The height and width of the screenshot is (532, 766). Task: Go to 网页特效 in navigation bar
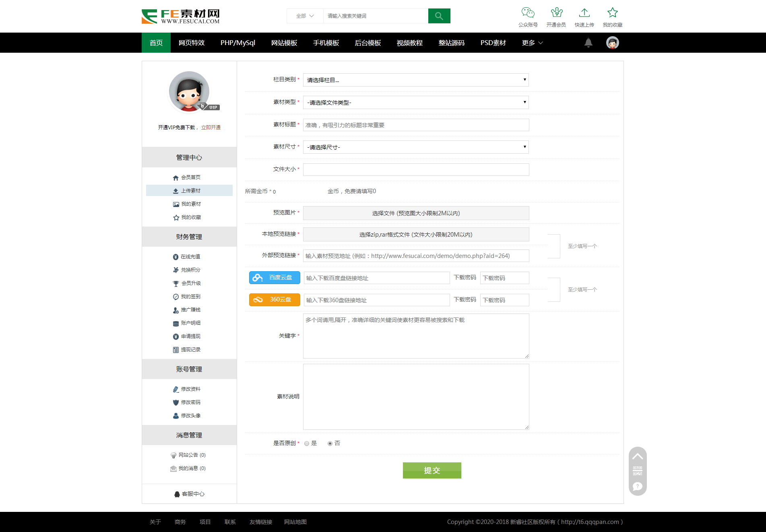click(192, 43)
